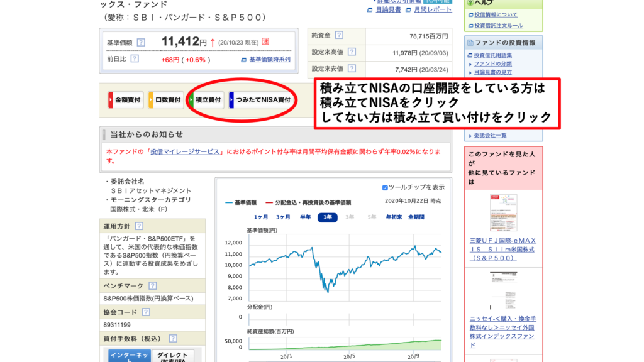The image size is (644, 362).
Task: Open help icon beside 基準価額
Action: tap(141, 42)
